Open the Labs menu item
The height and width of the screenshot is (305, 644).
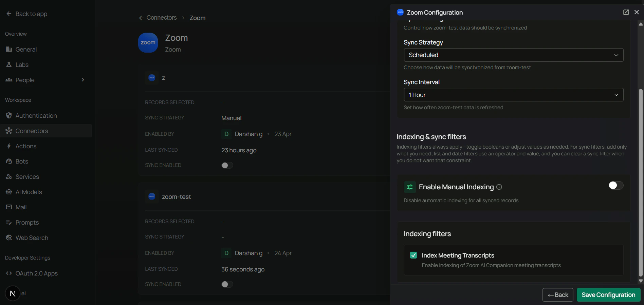(x=46, y=64)
